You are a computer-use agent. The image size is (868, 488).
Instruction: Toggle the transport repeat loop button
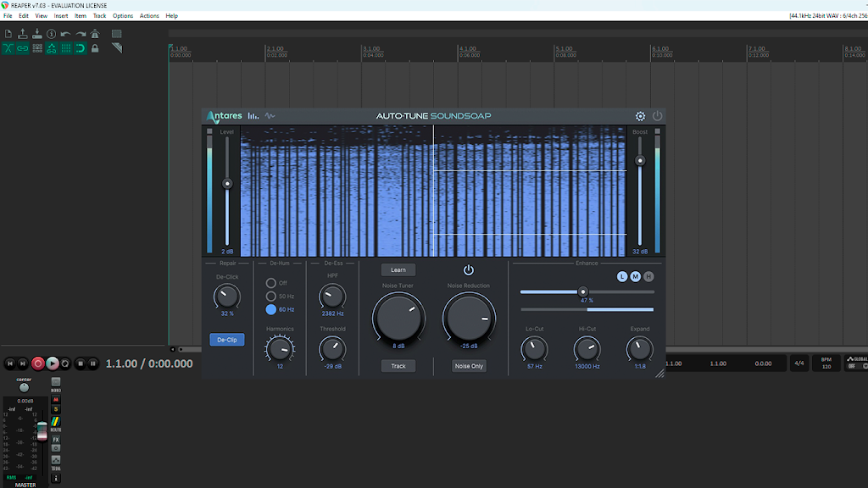[x=65, y=363]
